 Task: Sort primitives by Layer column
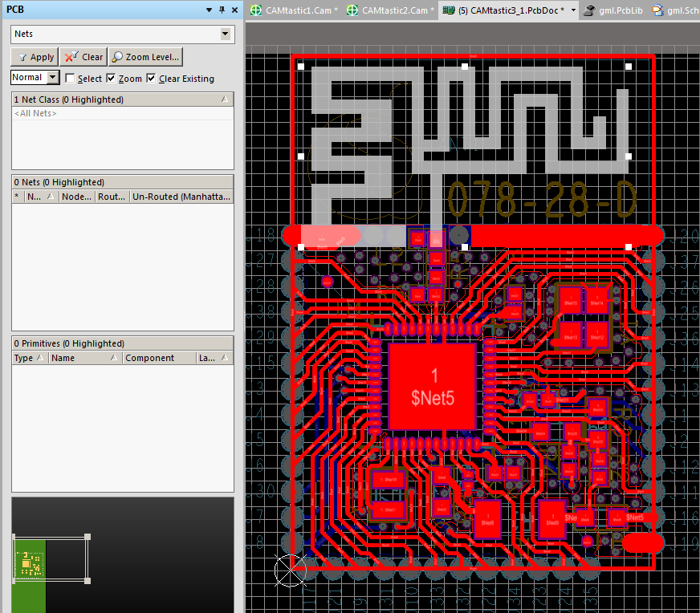(214, 358)
